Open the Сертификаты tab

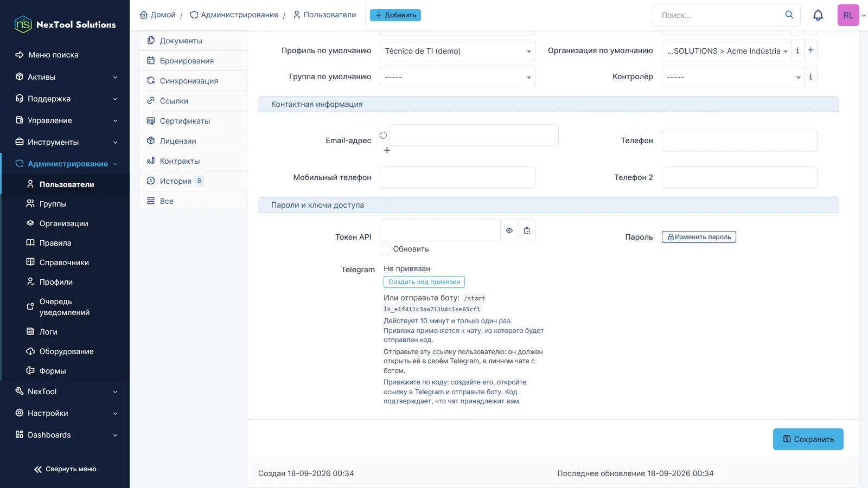point(193,121)
